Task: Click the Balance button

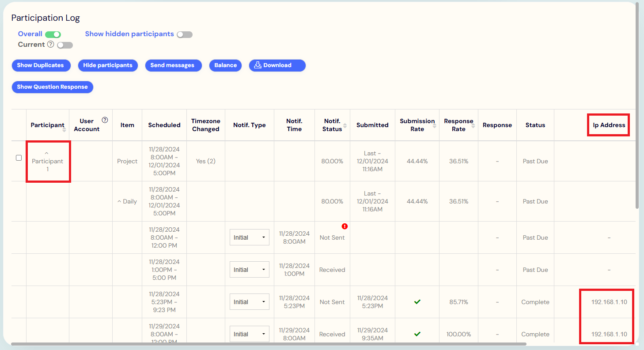Action: point(225,65)
